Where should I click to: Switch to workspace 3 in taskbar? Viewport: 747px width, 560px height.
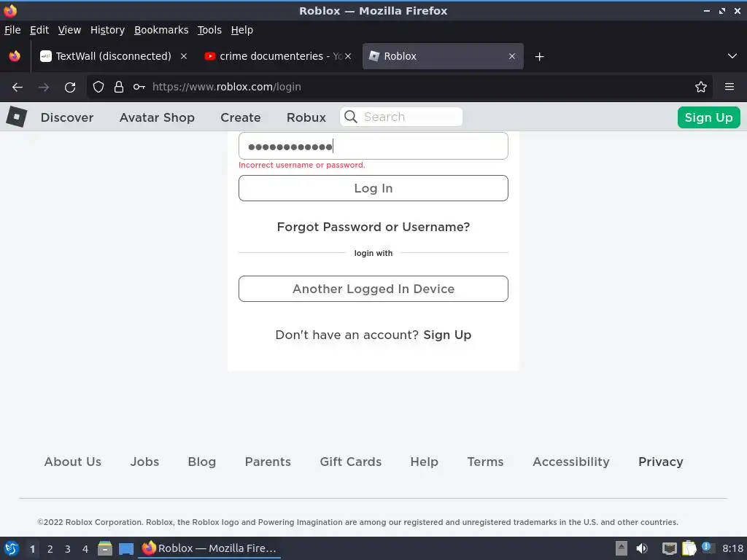pos(68,549)
